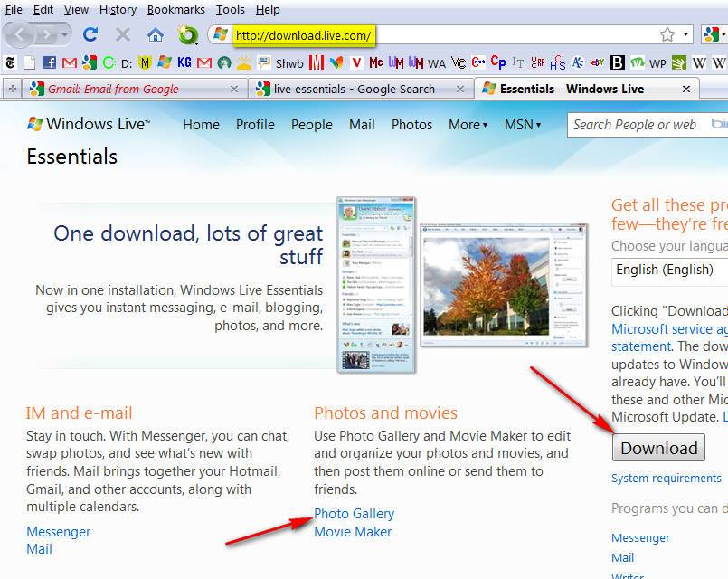The height and width of the screenshot is (579, 728).
Task: Open the Microsoft service agreement link
Action: tap(669, 329)
